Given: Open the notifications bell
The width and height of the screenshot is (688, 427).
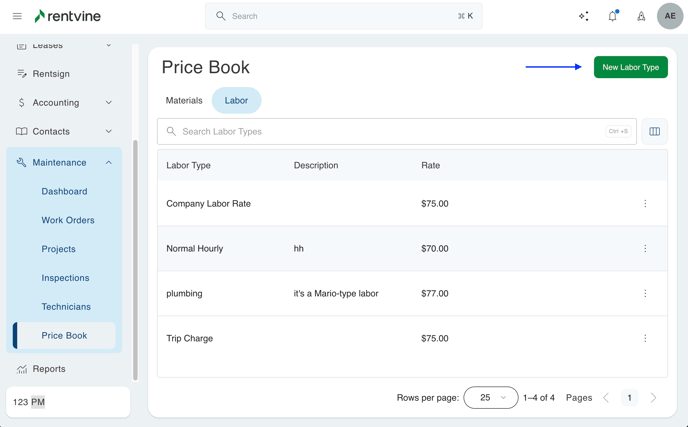Looking at the screenshot, I should point(613,16).
